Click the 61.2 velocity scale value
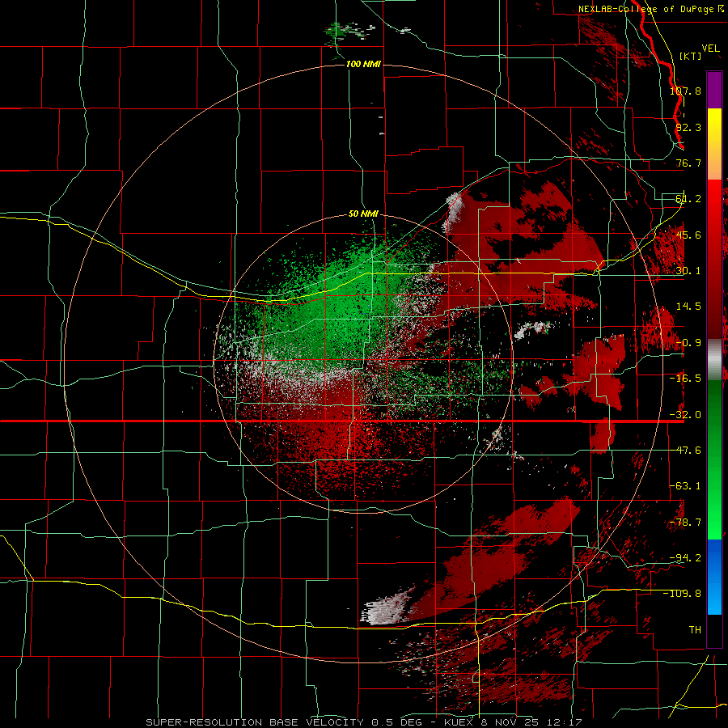The image size is (728, 728). (x=688, y=199)
